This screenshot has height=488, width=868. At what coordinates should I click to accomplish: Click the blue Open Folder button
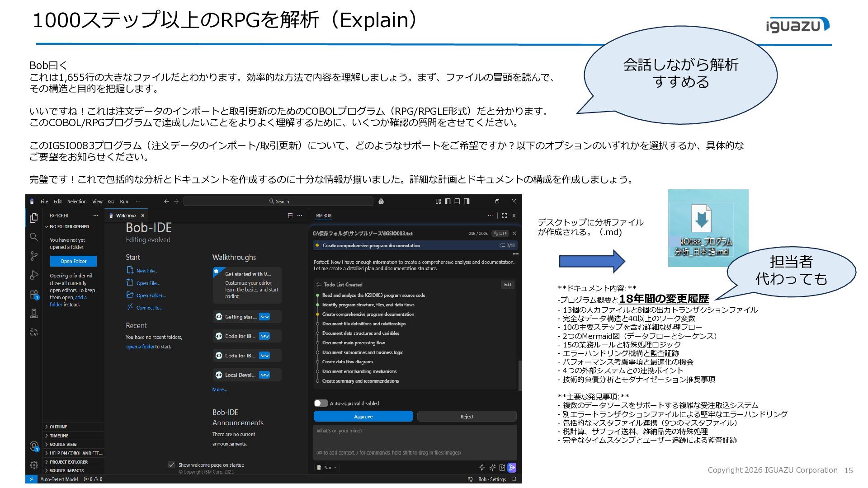73,261
